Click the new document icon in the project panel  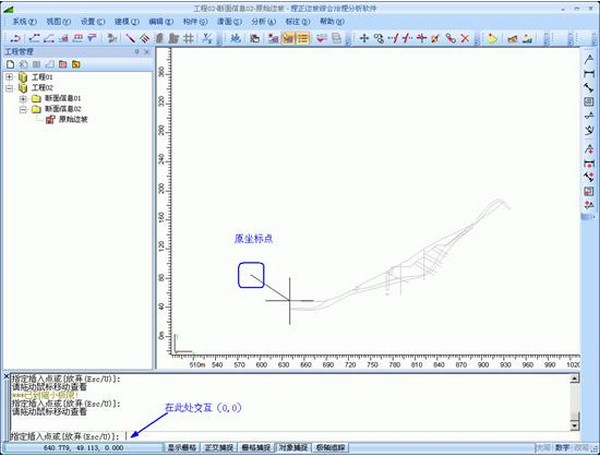pos(10,63)
